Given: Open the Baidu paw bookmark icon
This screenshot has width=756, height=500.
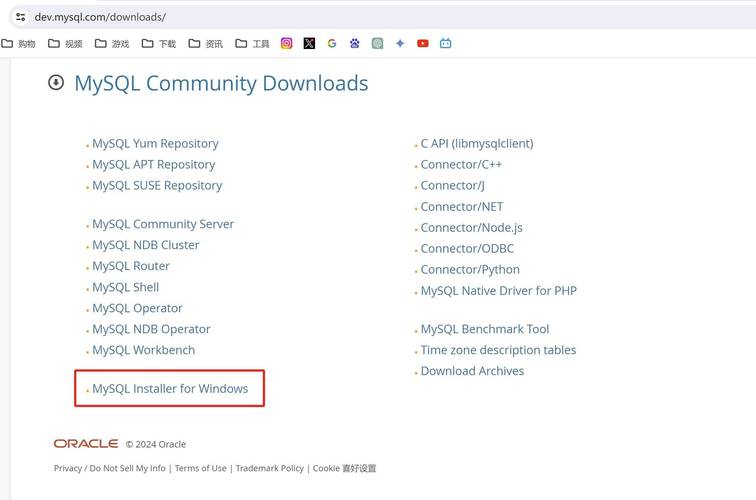Looking at the screenshot, I should click(x=354, y=43).
